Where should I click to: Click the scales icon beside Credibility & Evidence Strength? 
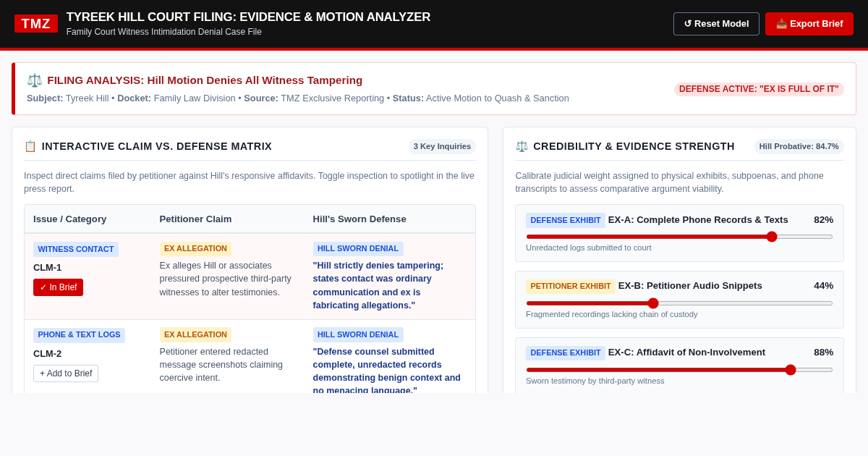click(x=522, y=146)
